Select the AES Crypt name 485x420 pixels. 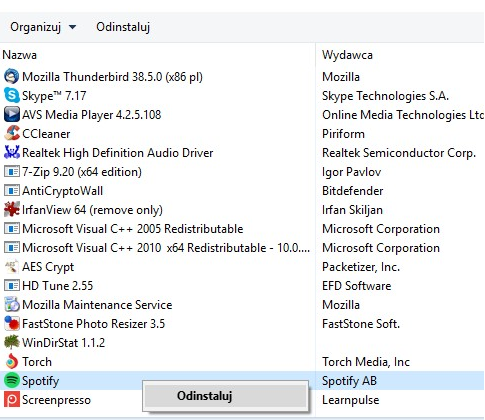tap(48, 267)
